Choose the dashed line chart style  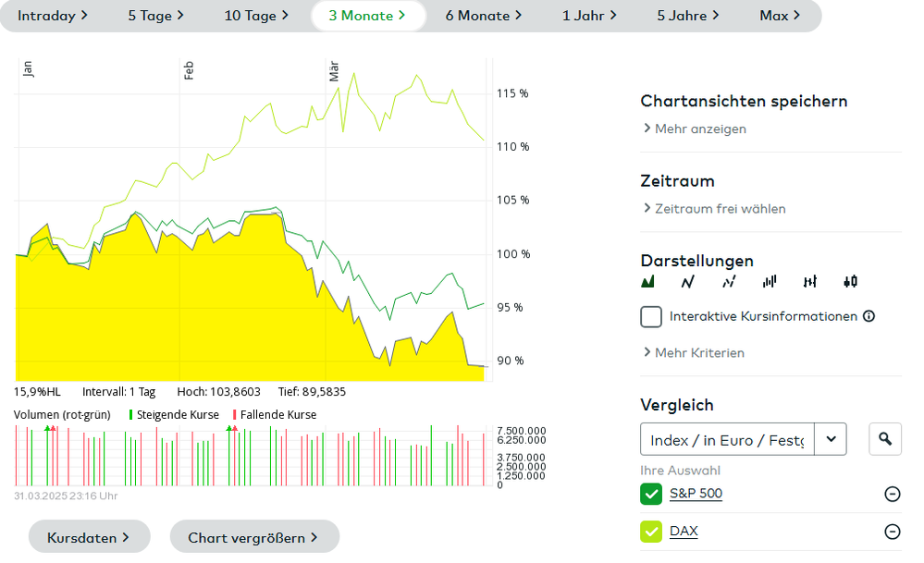click(729, 281)
